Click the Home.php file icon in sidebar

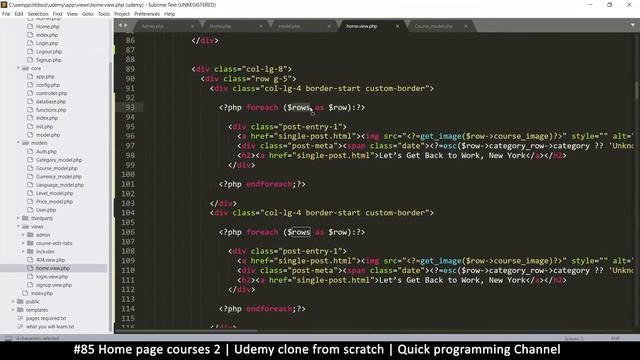coord(30,27)
